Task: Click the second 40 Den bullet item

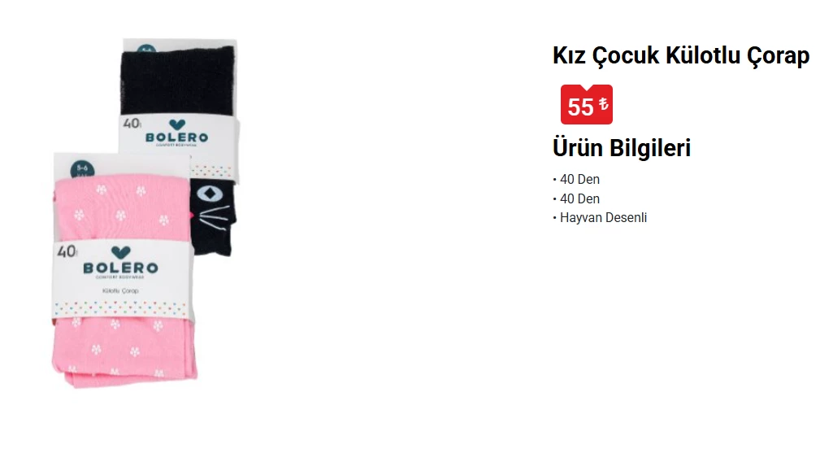Action: 576,199
